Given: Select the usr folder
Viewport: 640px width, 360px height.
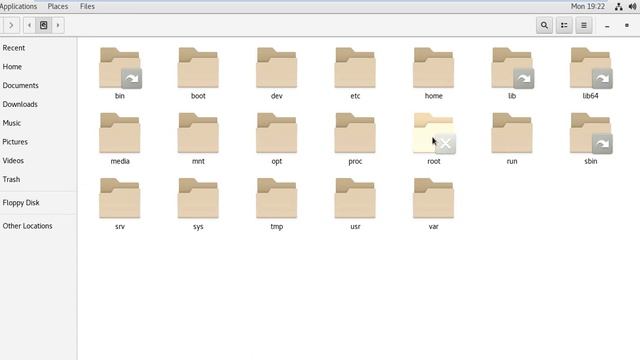Looking at the screenshot, I should [x=355, y=198].
